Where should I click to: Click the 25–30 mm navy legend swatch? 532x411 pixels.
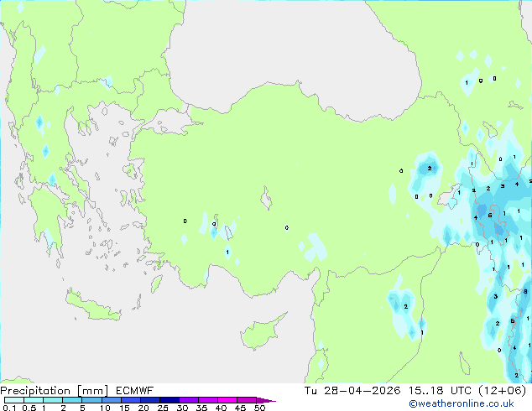pyautogui.click(x=169, y=400)
